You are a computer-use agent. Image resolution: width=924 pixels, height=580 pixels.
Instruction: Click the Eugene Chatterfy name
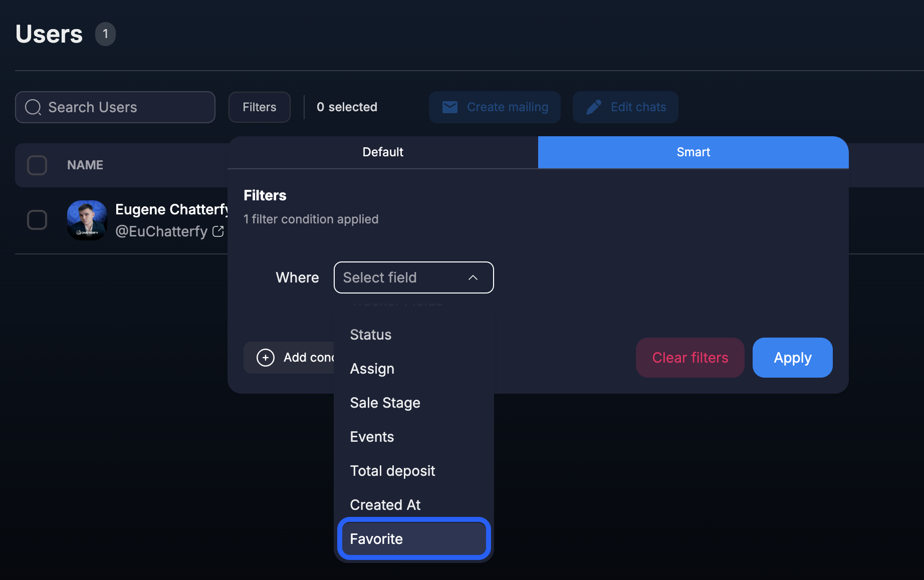172,209
